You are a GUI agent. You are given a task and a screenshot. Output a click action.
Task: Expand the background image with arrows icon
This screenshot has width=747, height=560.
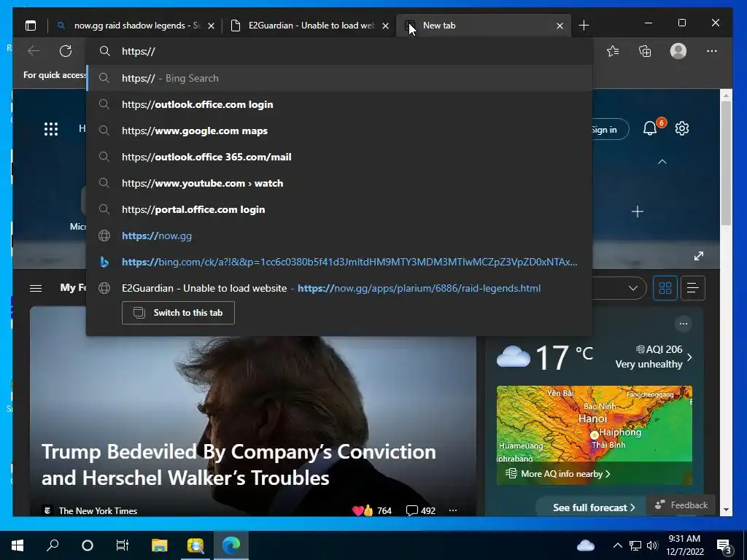coord(698,256)
